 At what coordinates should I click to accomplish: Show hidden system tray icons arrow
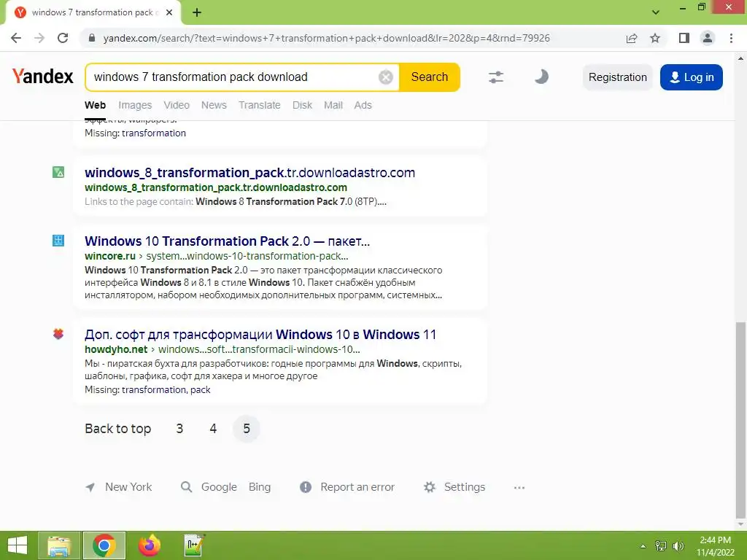coord(643,546)
